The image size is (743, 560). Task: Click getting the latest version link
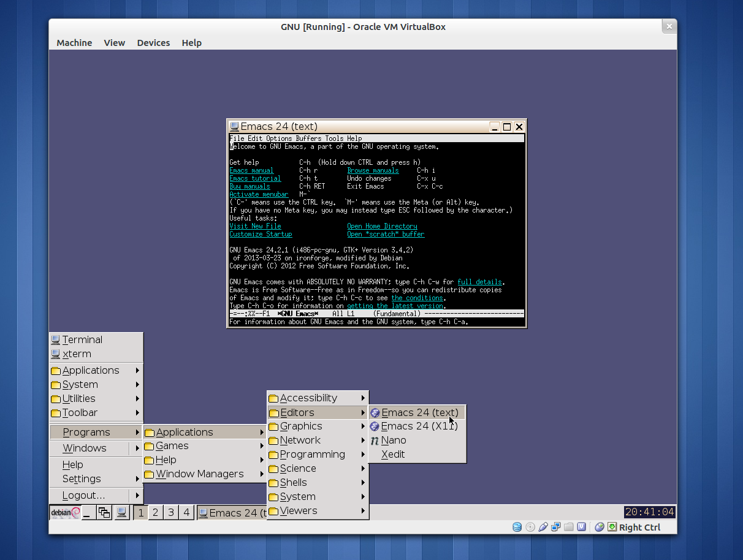395,306
